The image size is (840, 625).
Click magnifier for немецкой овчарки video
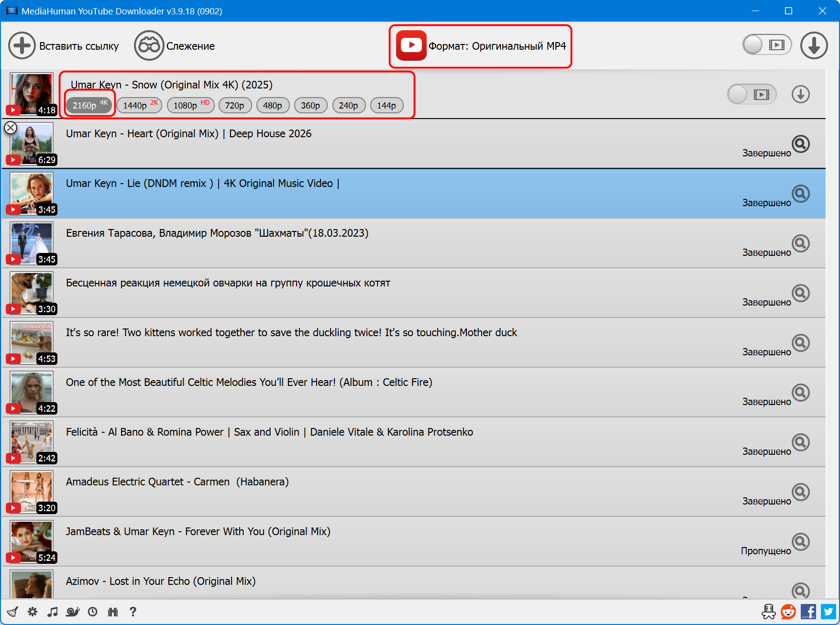click(x=800, y=293)
